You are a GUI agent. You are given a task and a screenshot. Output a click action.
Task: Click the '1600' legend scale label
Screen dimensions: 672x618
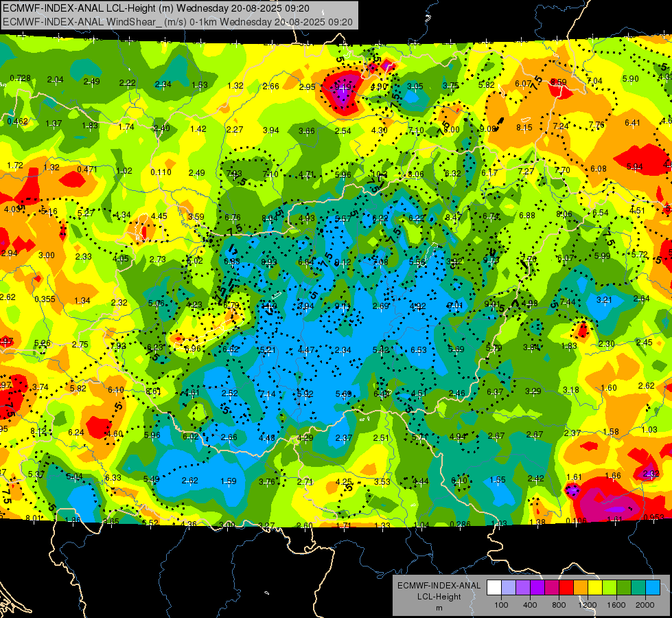[616, 605]
